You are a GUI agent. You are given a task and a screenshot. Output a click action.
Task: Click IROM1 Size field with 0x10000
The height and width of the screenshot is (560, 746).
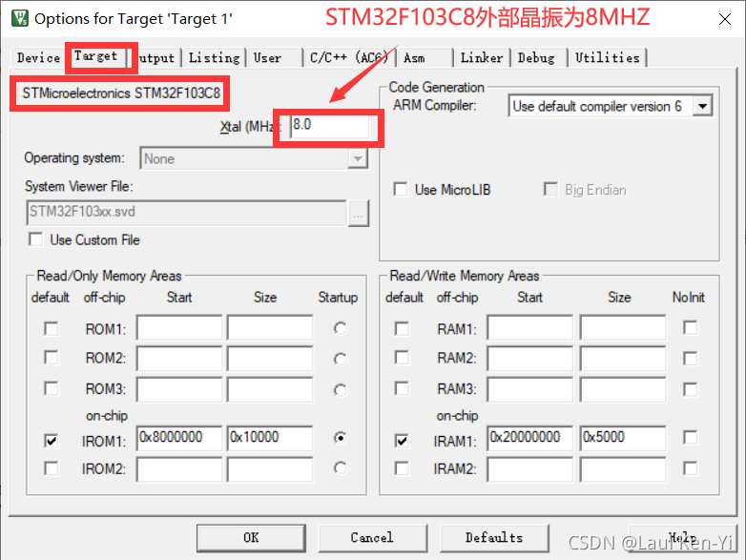(x=270, y=438)
